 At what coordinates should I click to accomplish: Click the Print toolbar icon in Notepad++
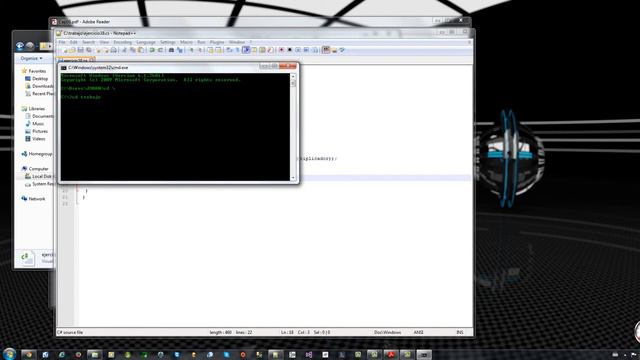113,50
